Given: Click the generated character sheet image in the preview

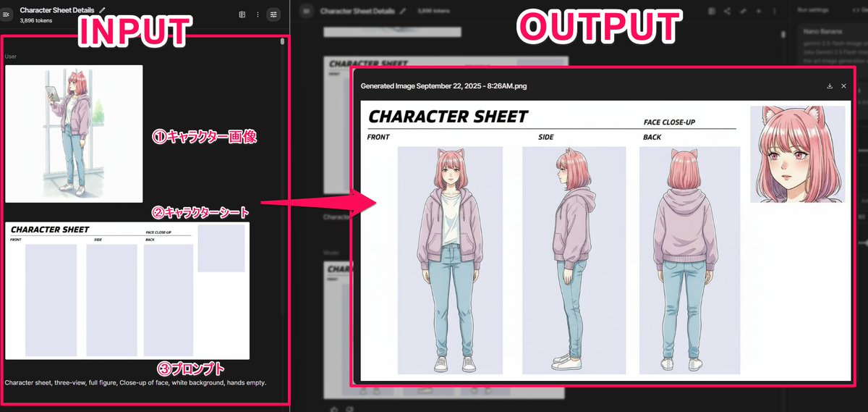Looking at the screenshot, I should coord(605,240).
